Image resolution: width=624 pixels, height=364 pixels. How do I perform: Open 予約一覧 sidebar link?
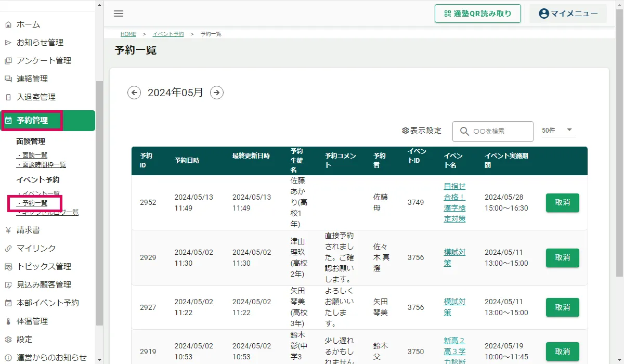click(x=32, y=203)
